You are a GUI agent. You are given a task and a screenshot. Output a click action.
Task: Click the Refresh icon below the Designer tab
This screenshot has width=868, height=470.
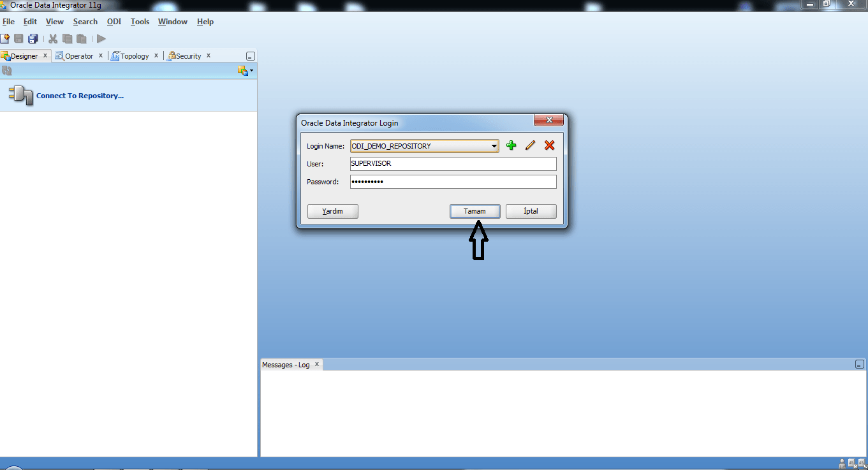point(6,70)
